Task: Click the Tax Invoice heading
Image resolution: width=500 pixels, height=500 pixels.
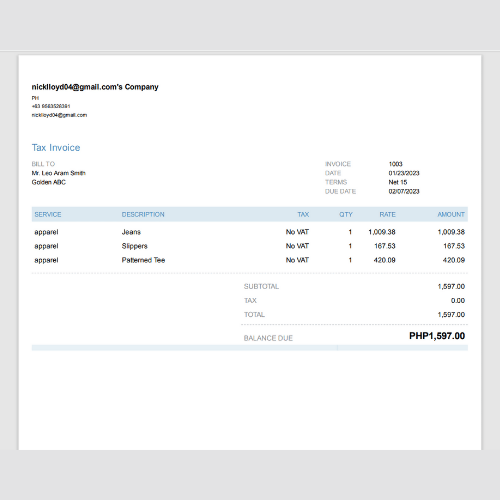Action: point(56,148)
